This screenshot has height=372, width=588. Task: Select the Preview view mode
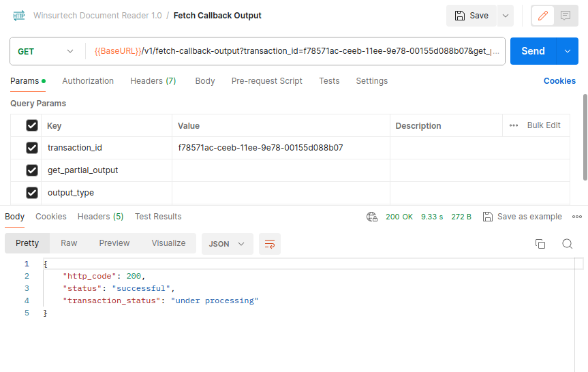[114, 243]
